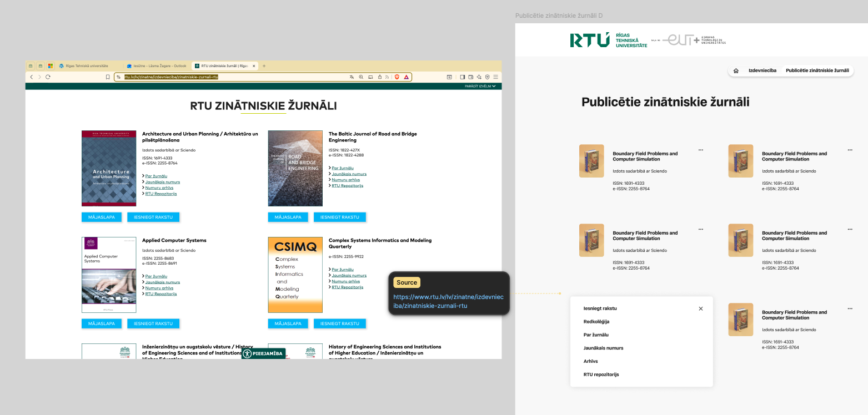Click MĀJASLAPA under the CSIMQ cover

[x=288, y=323]
